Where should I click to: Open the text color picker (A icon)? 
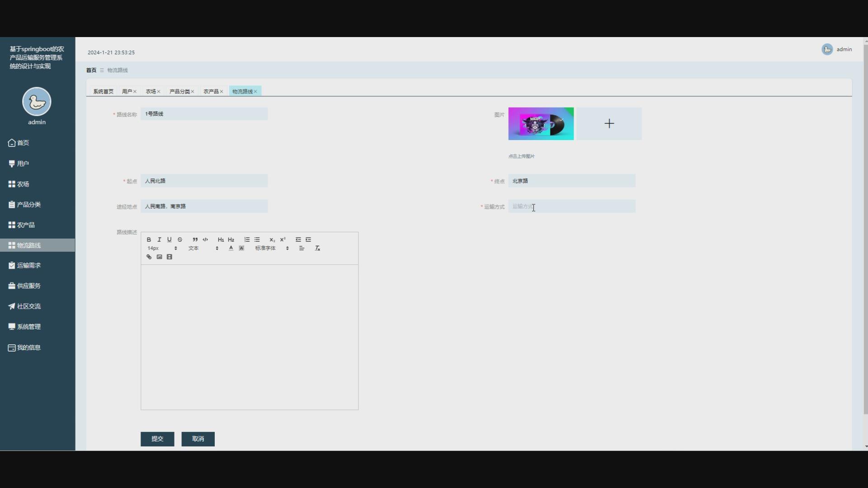pos(231,248)
